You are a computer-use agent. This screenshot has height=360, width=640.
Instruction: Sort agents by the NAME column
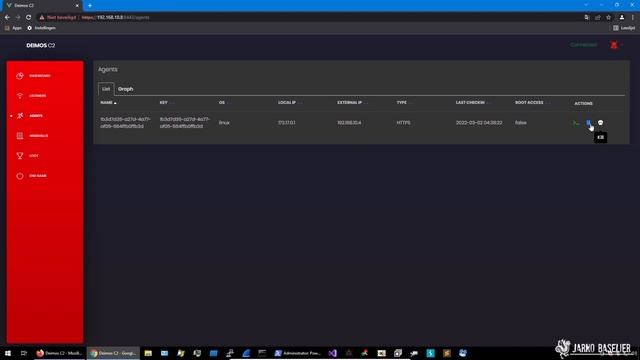click(x=108, y=103)
